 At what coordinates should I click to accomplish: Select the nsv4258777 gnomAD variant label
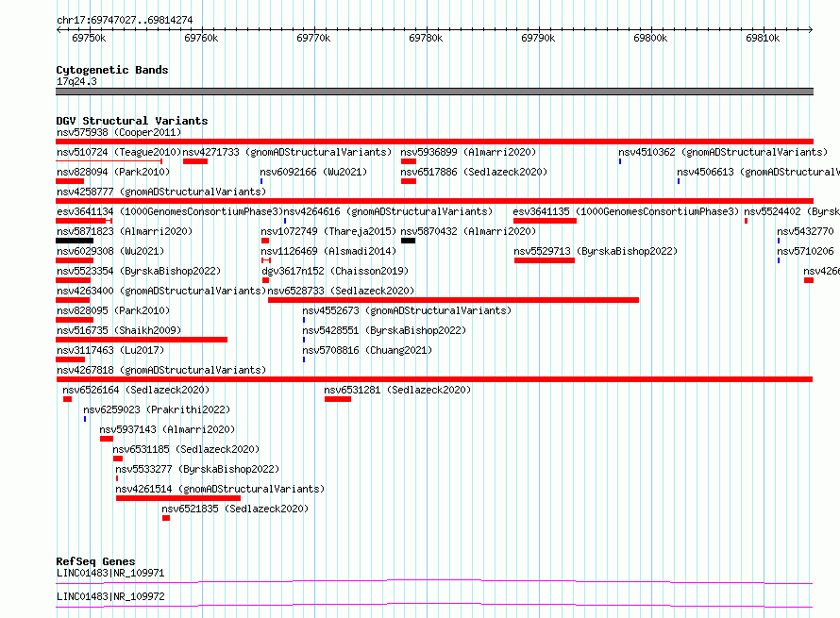coord(161,192)
